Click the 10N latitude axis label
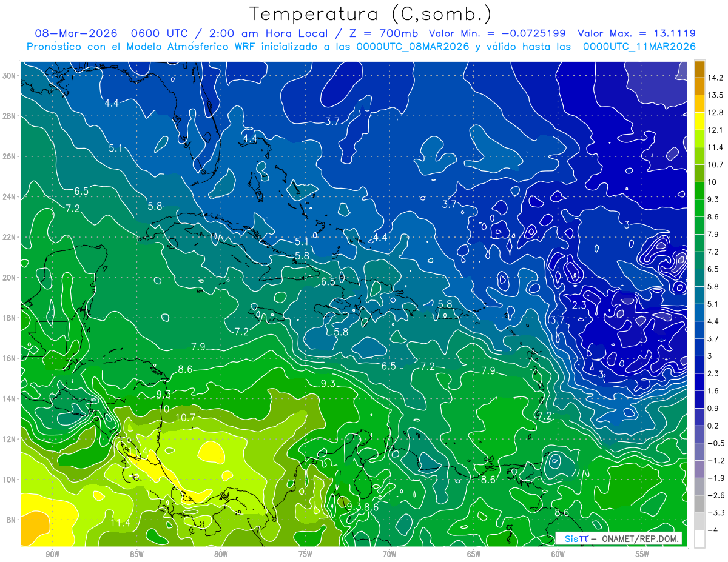 tap(9, 480)
